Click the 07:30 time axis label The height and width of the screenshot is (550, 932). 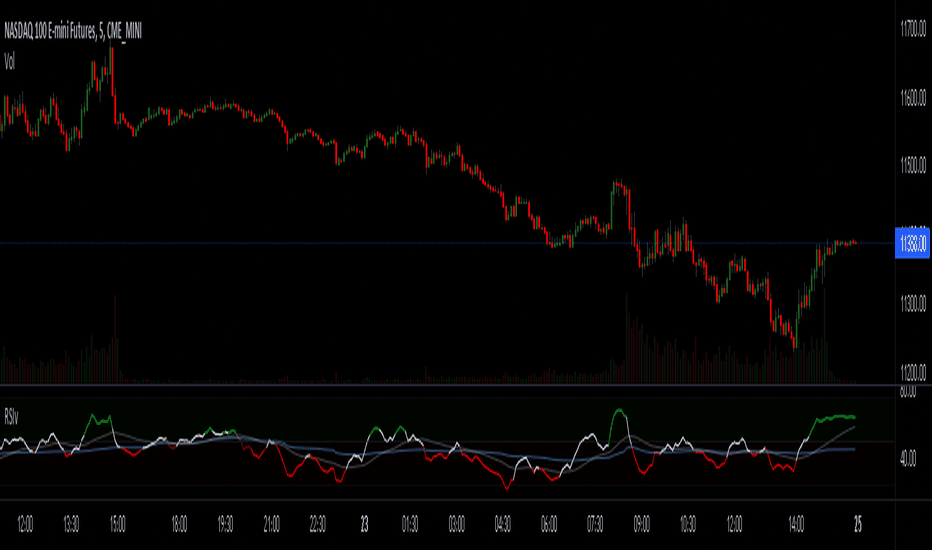coord(595,524)
